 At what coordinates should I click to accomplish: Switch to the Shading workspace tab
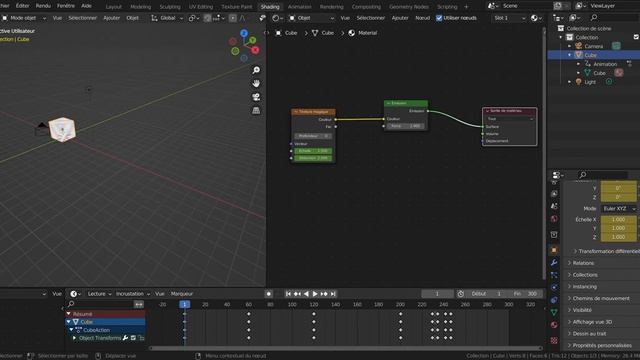pos(270,7)
